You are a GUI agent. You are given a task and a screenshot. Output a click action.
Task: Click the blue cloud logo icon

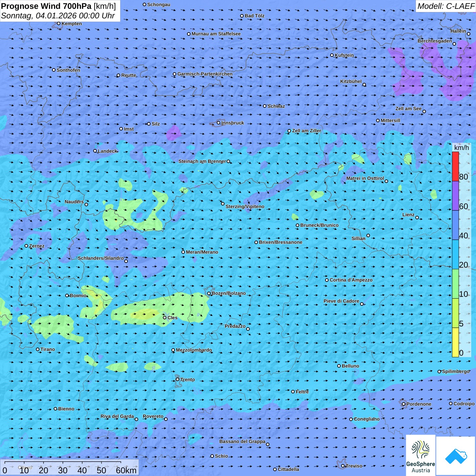(456, 456)
